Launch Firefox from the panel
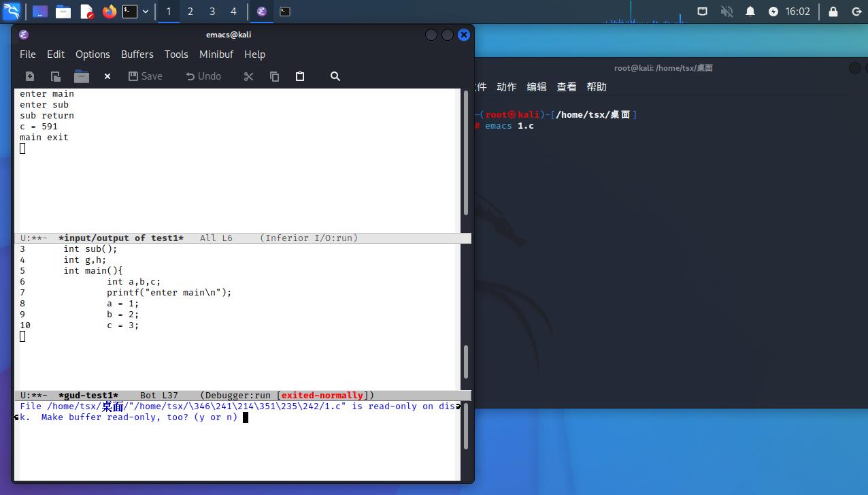This screenshot has height=495, width=868. [109, 12]
